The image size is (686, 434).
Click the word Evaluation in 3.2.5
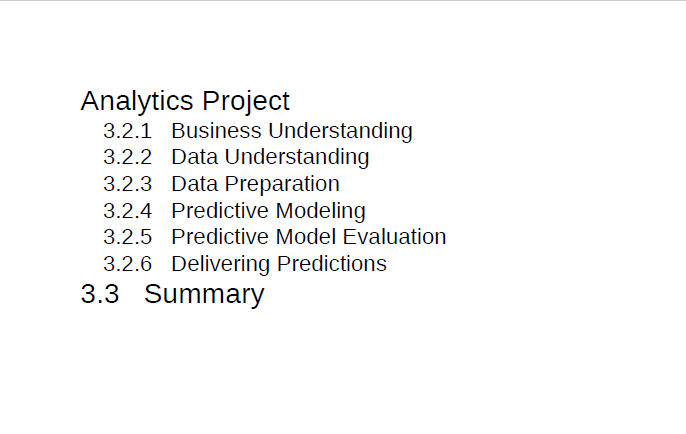[395, 237]
